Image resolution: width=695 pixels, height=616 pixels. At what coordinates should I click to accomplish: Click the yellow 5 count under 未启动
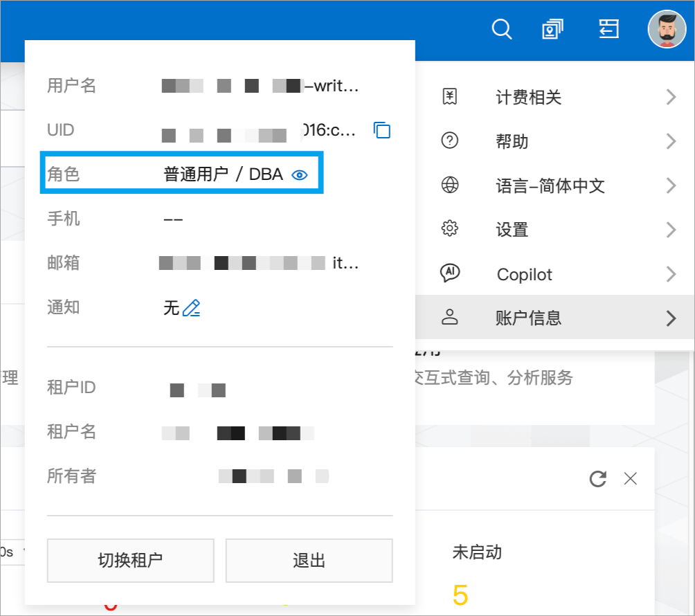460,595
